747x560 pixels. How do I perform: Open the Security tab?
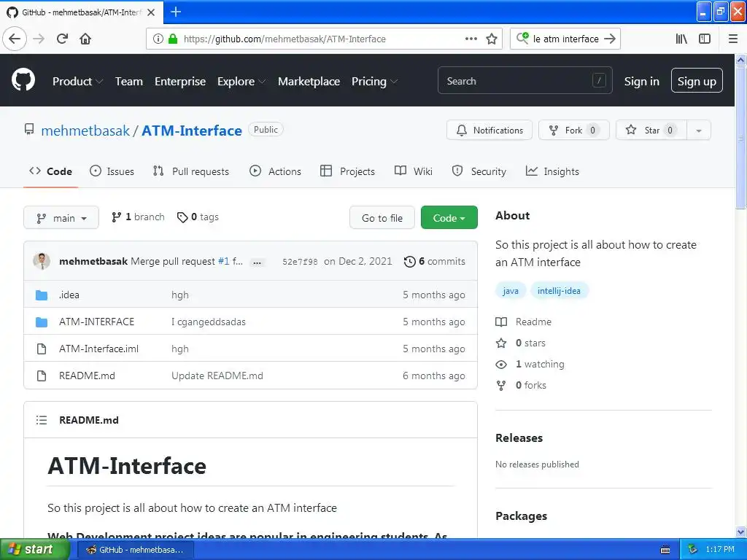click(479, 171)
